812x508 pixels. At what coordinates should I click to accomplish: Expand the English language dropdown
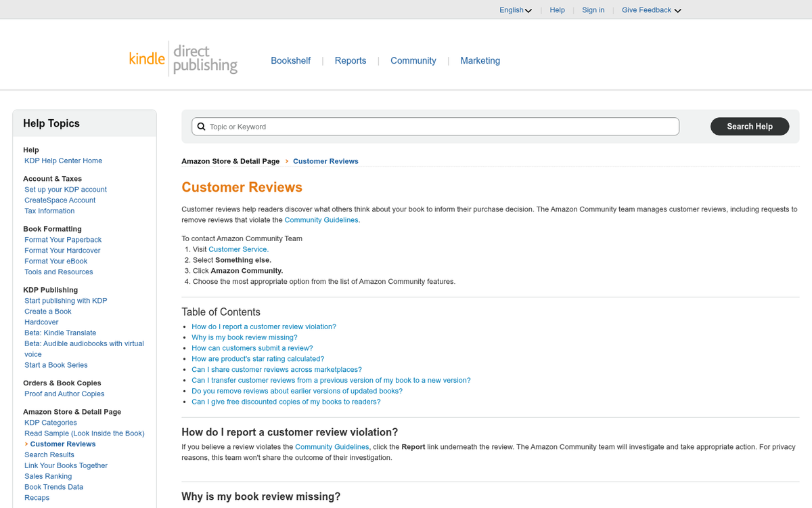[516, 9]
